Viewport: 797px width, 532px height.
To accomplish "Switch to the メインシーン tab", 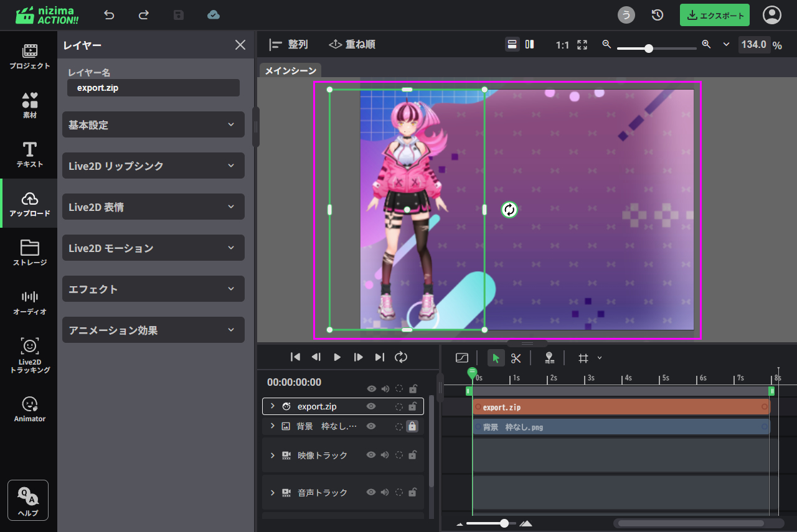I will tap(290, 71).
